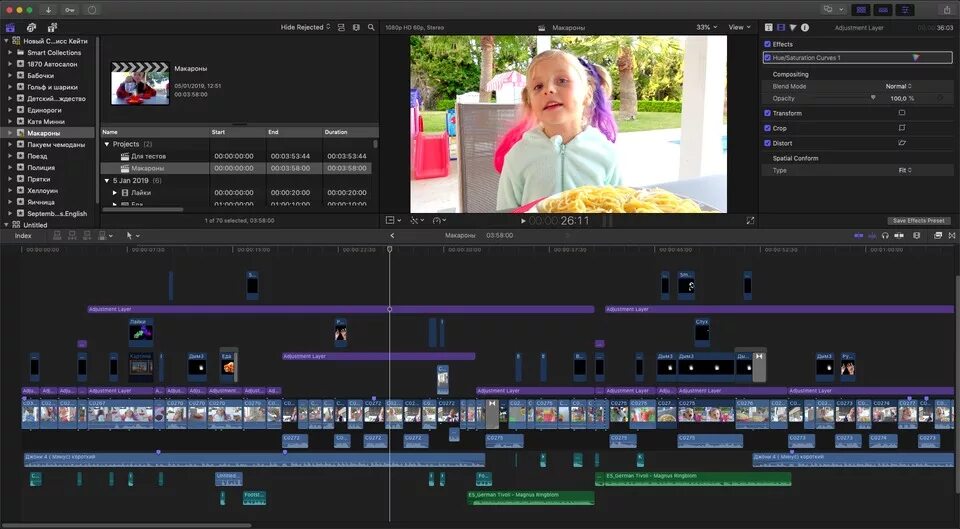Select Для тестов project row
The height and width of the screenshot is (529, 960).
click(x=236, y=156)
